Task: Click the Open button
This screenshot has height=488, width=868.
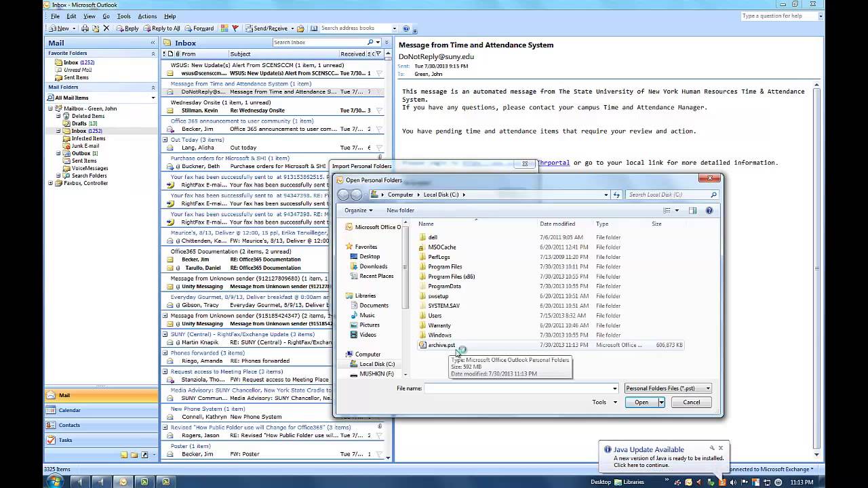Action: tap(641, 402)
